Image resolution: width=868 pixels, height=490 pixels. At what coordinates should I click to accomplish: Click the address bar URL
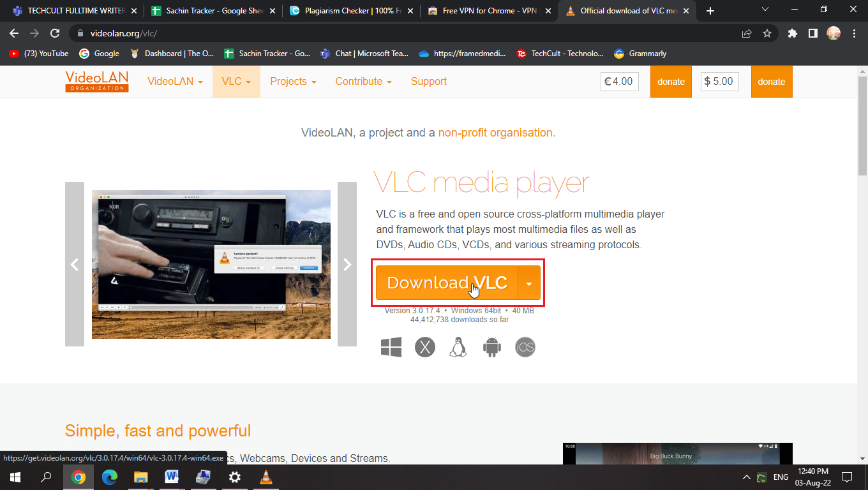point(124,33)
